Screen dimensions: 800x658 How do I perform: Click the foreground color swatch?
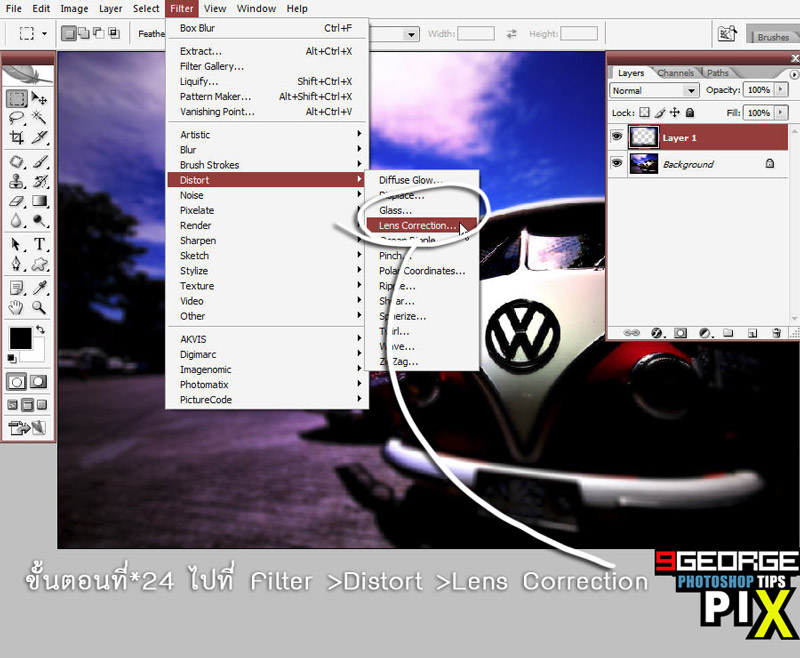[x=20, y=338]
